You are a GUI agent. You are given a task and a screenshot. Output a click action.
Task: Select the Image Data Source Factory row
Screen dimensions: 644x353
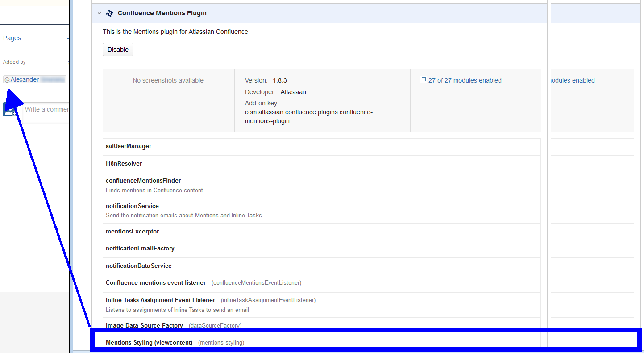click(x=321, y=325)
